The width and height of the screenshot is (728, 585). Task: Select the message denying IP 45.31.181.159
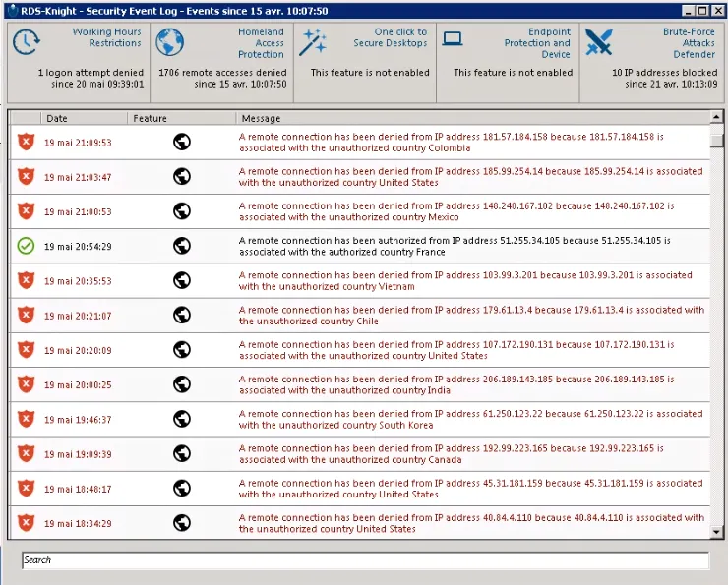470,489
